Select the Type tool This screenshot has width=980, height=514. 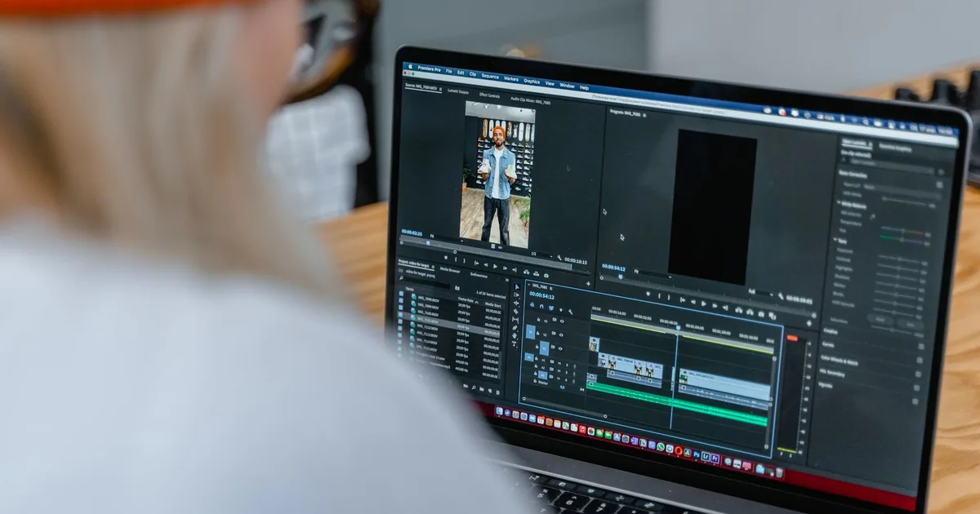click(x=514, y=343)
